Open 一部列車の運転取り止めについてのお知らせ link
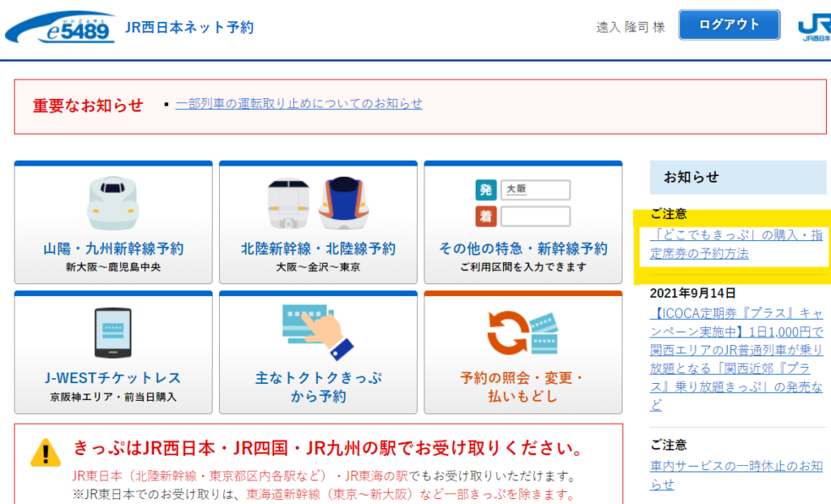 299,103
